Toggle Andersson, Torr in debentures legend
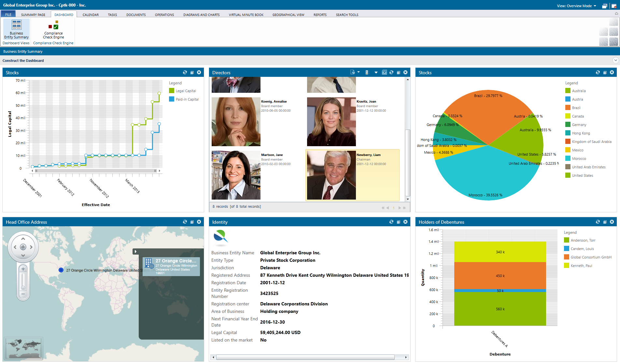Screen dimensions: 620x364 tap(580, 240)
